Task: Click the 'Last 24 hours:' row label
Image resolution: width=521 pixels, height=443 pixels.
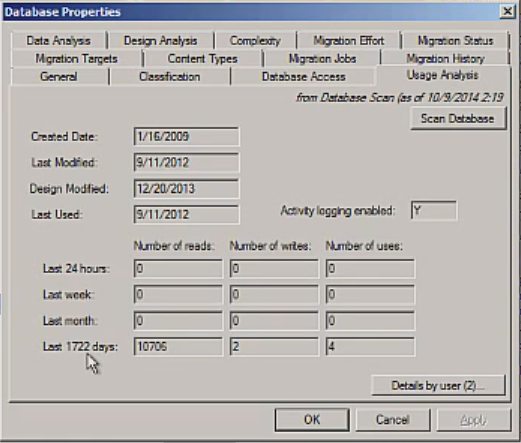Action: coord(76,269)
